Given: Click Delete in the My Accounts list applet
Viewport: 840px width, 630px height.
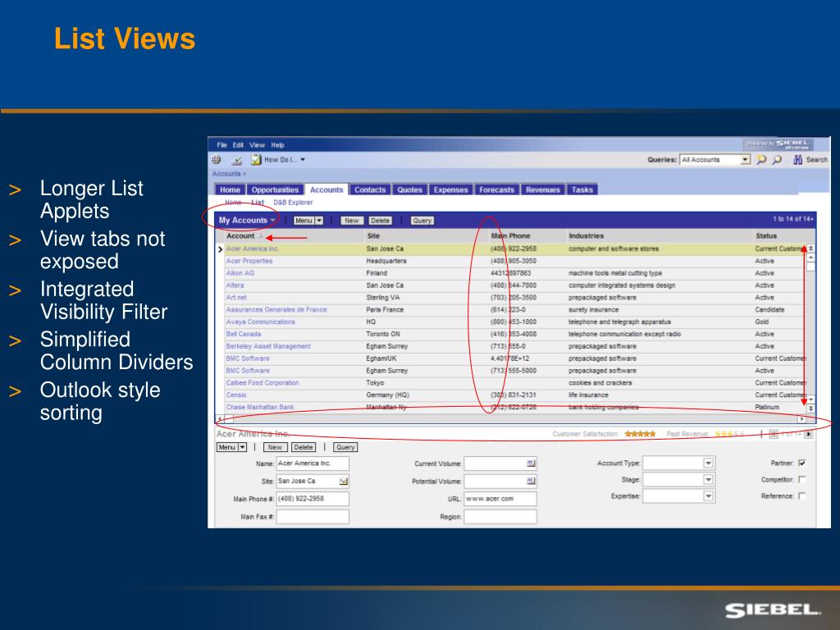Looking at the screenshot, I should (380, 221).
